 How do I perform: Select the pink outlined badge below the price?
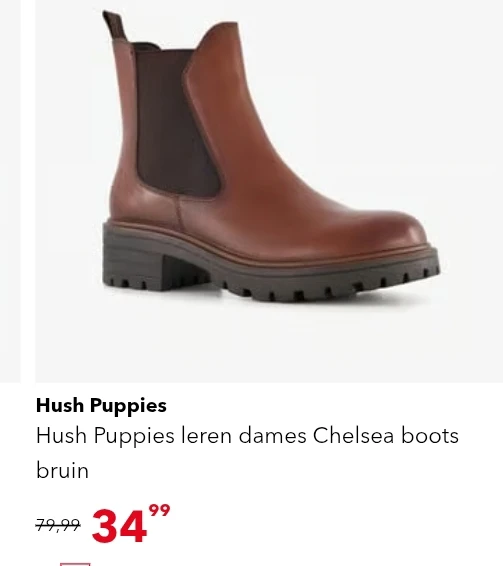75,564
